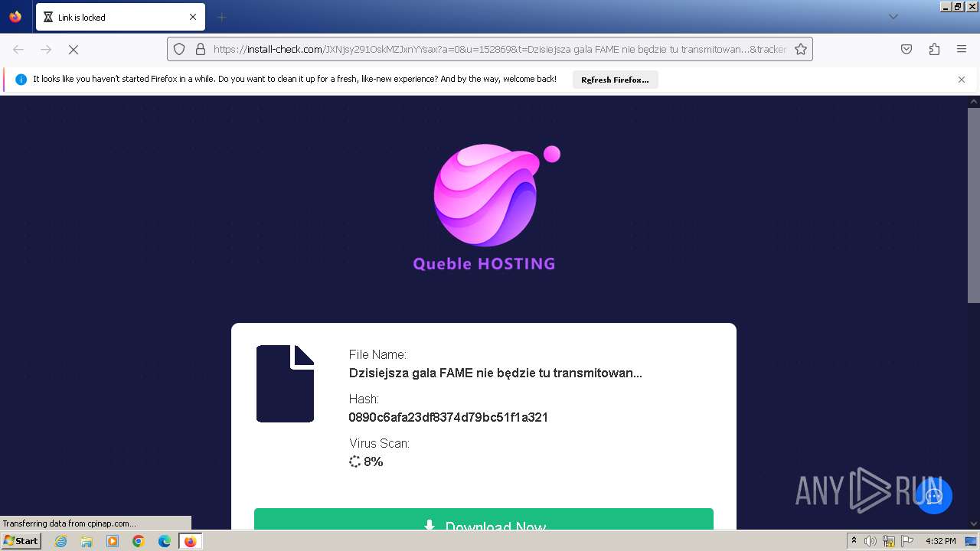
Task: Click 'Transferring data from cpinap.com' status text
Action: 70,523
